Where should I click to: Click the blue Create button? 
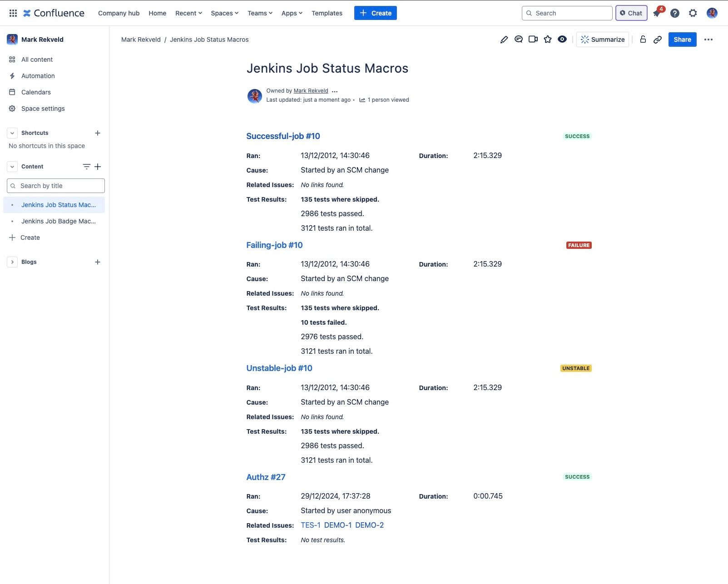click(376, 13)
